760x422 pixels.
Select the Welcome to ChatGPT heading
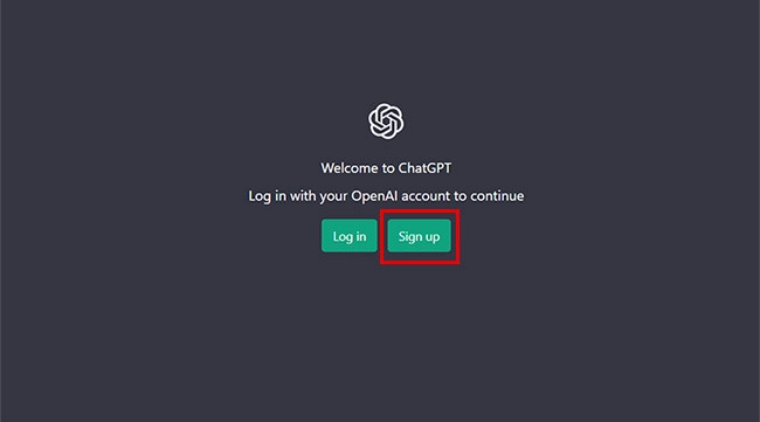click(386, 168)
